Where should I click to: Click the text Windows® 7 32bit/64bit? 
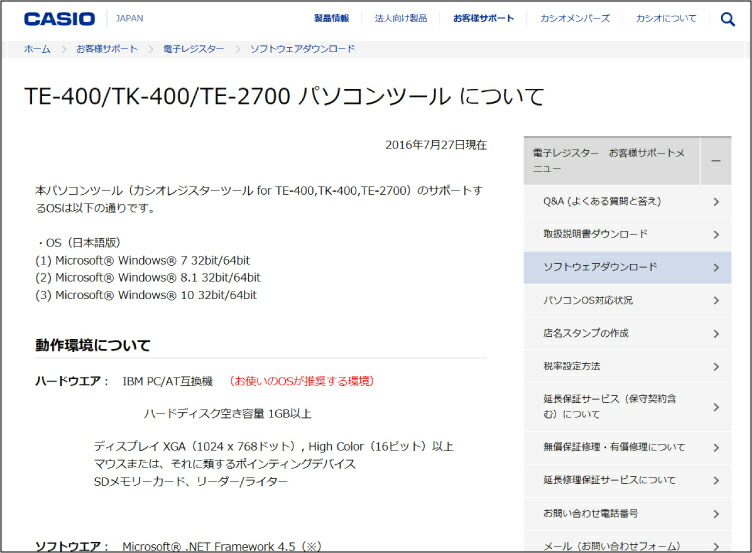[184, 260]
